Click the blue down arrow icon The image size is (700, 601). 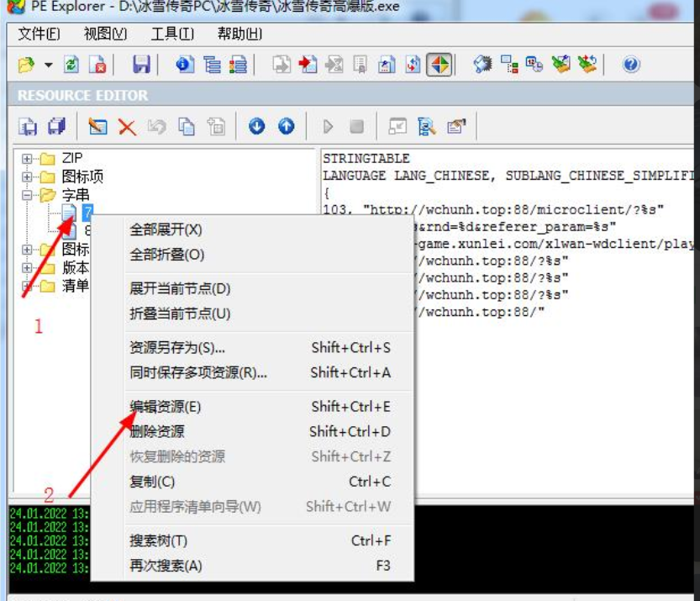point(257,127)
